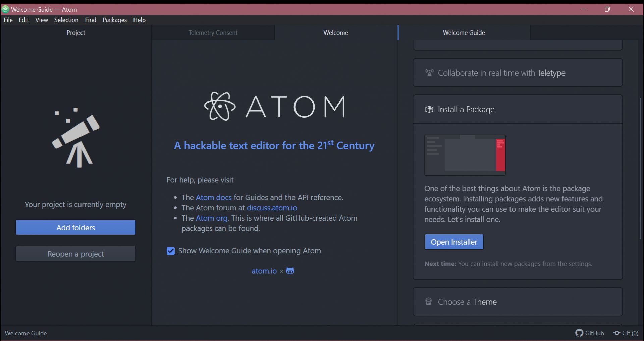Select the Welcome tab
The width and height of the screenshot is (644, 341).
[x=336, y=33]
